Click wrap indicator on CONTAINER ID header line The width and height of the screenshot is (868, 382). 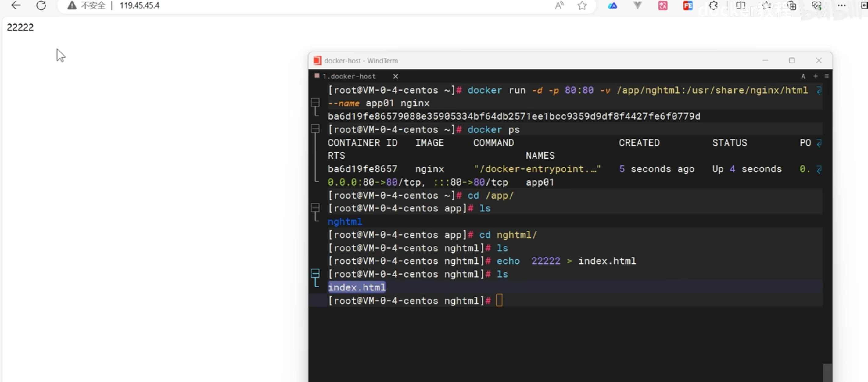(x=819, y=142)
